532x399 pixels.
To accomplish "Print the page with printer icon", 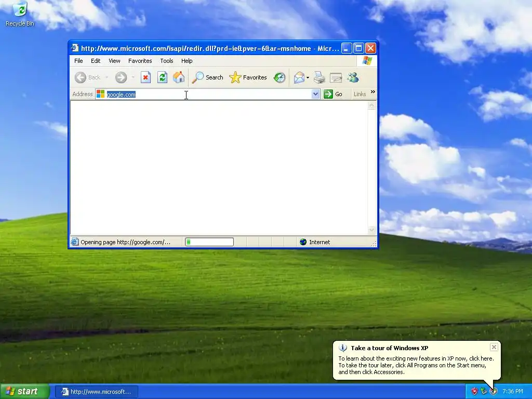I will [319, 77].
